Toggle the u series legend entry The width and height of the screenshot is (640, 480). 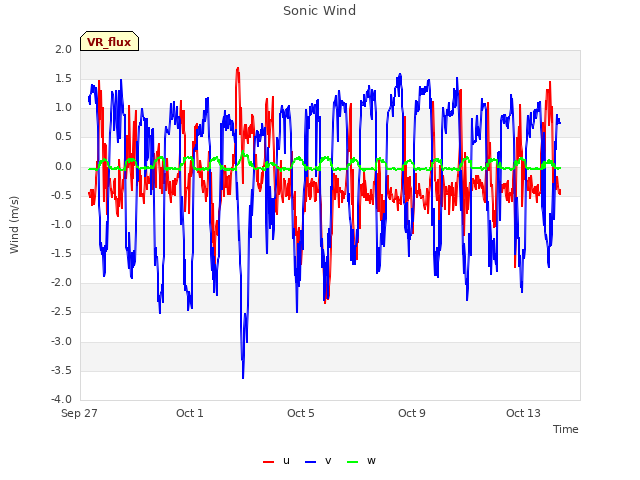click(x=276, y=461)
